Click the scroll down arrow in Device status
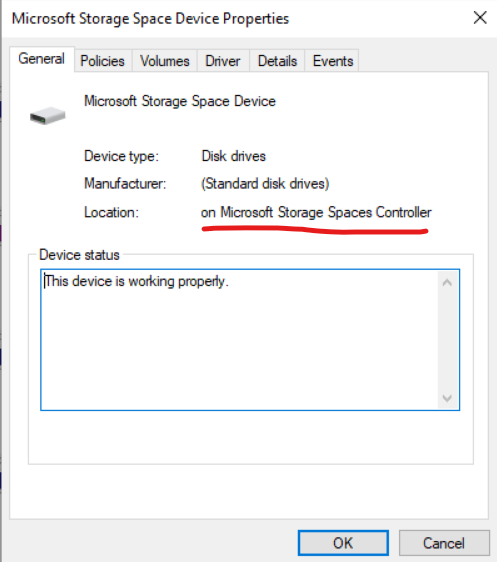The width and height of the screenshot is (497, 562). click(447, 398)
